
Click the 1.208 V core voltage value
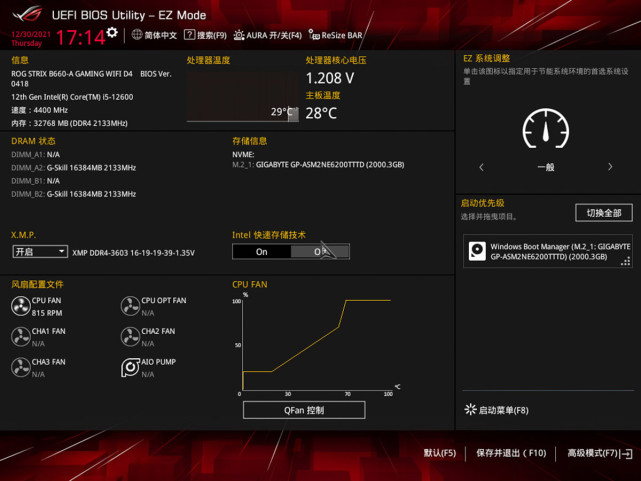pos(330,78)
